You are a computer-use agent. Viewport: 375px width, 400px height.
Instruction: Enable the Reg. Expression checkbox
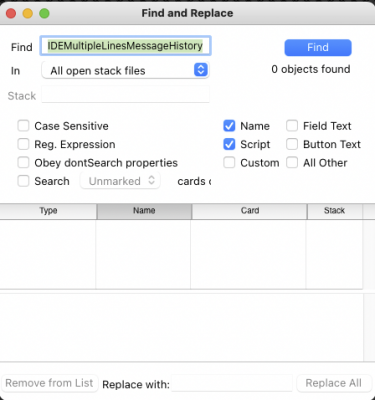pos(23,144)
